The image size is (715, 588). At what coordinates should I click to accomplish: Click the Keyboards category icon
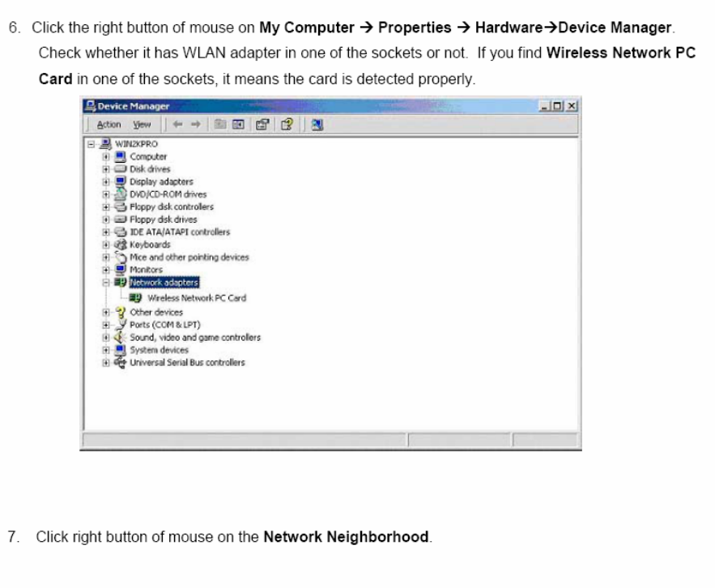point(121,245)
